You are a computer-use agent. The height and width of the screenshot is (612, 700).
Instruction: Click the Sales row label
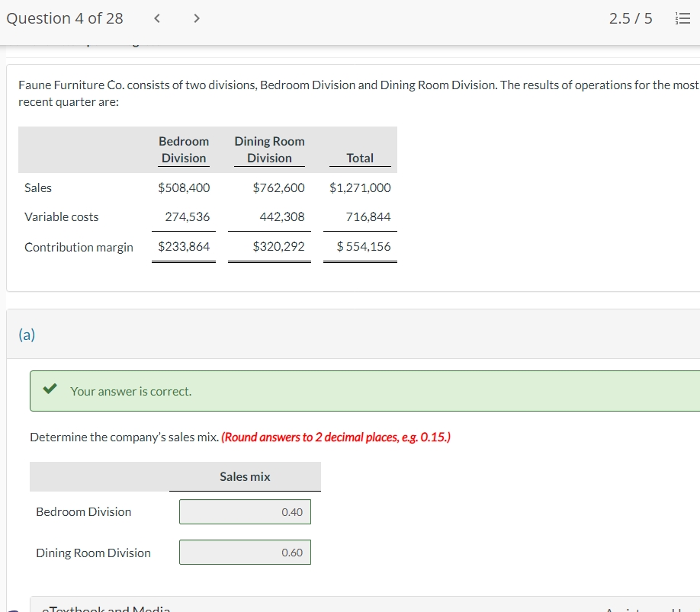point(38,187)
